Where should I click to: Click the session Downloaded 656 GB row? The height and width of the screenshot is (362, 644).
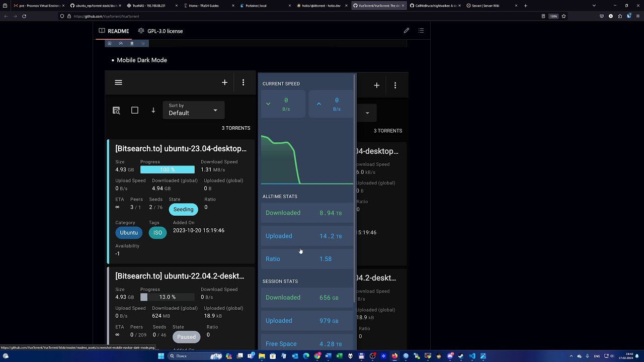point(307,298)
